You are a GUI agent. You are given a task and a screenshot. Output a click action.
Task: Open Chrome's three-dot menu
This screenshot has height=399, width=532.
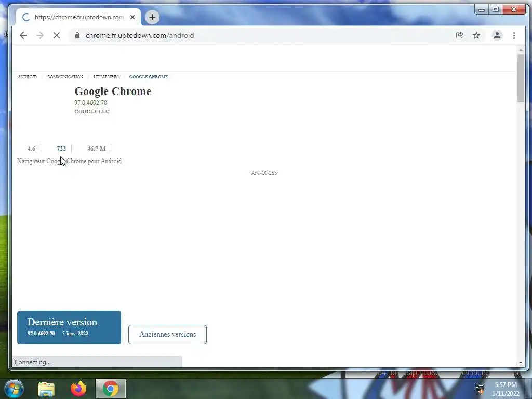514,35
